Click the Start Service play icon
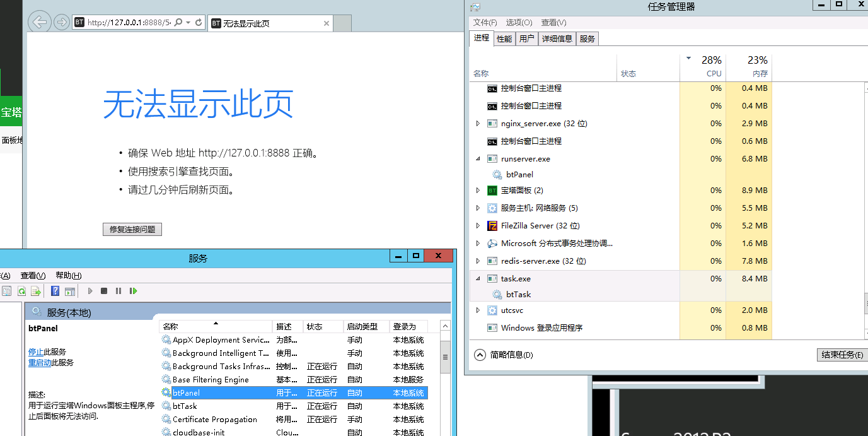 pyautogui.click(x=90, y=291)
